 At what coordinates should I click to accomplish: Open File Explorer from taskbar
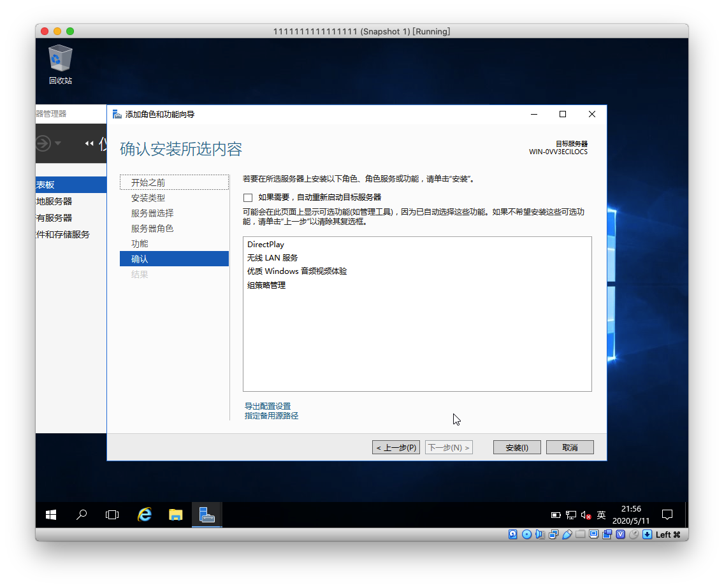pyautogui.click(x=176, y=515)
